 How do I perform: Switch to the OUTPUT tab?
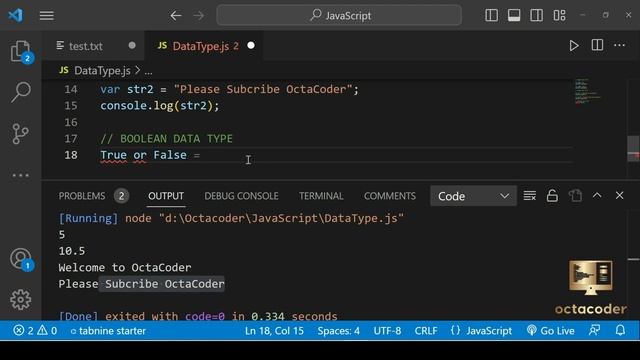[166, 196]
